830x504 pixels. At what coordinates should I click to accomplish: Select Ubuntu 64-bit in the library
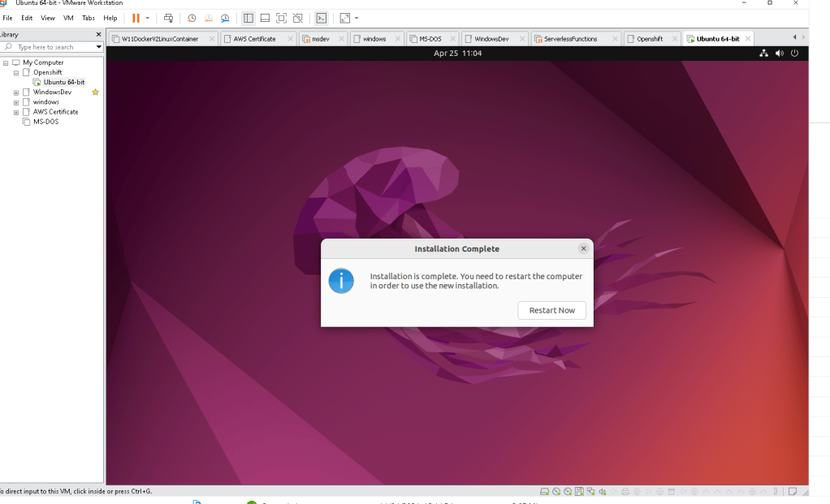[63, 82]
